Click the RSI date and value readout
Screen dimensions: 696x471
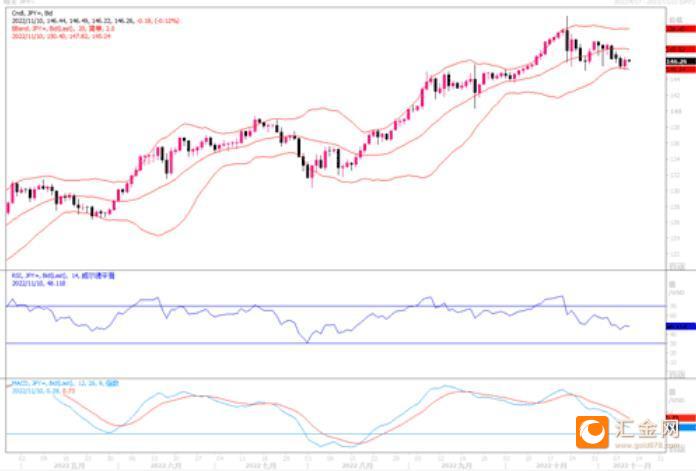39,283
